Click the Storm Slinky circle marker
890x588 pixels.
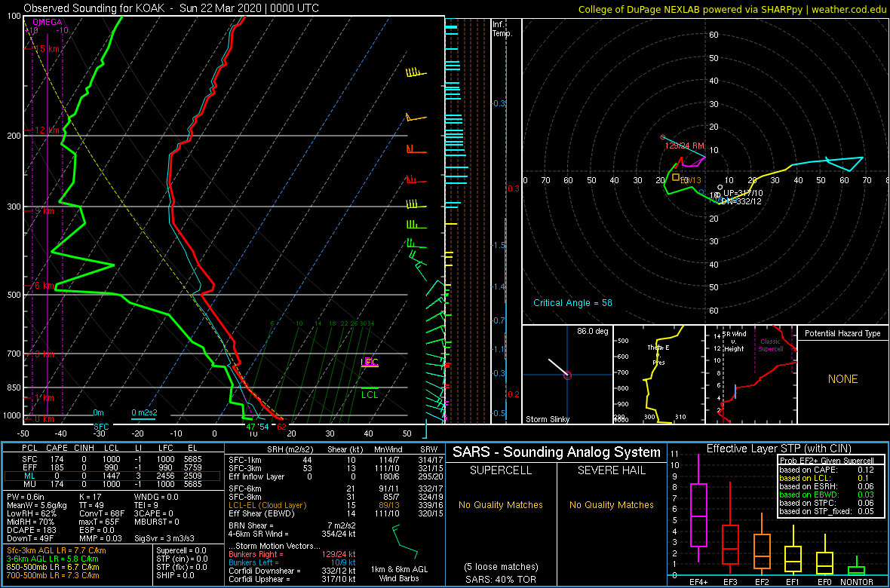[568, 375]
